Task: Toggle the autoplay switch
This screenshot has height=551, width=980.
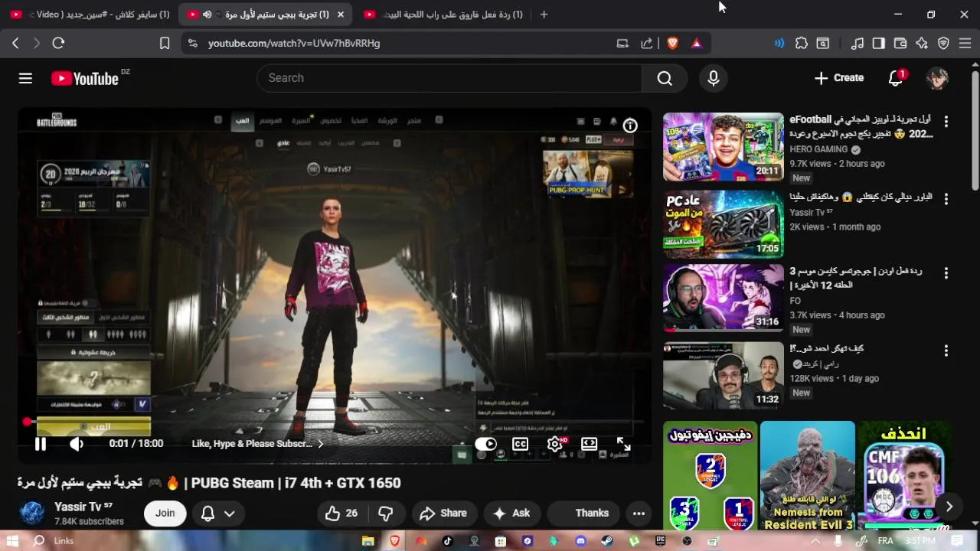Action: point(485,444)
